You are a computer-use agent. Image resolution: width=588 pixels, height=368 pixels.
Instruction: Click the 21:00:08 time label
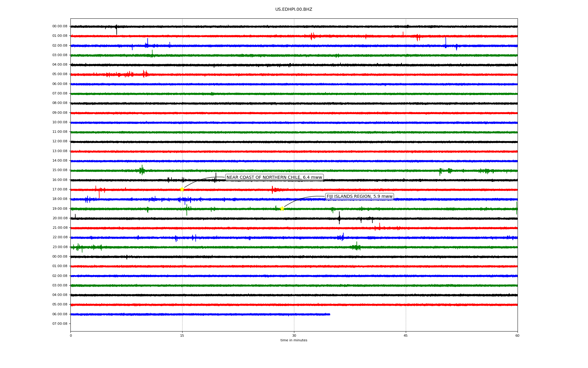pos(60,228)
